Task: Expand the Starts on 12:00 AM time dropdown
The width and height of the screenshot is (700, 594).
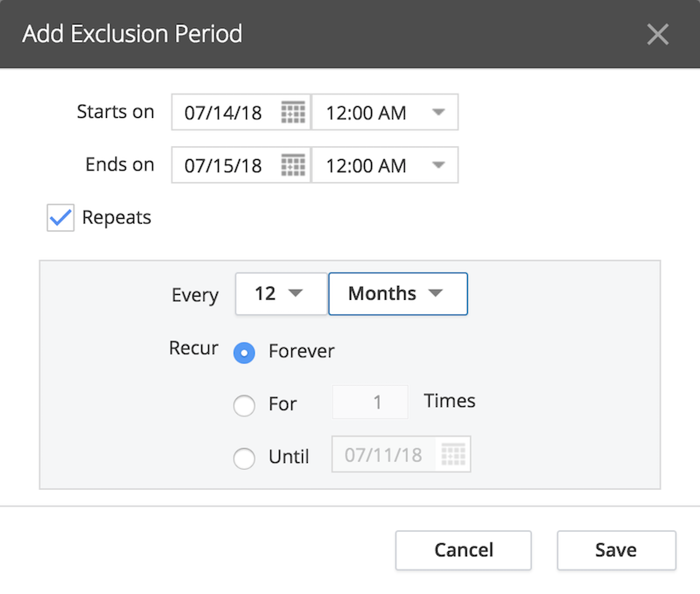Action: pos(385,112)
